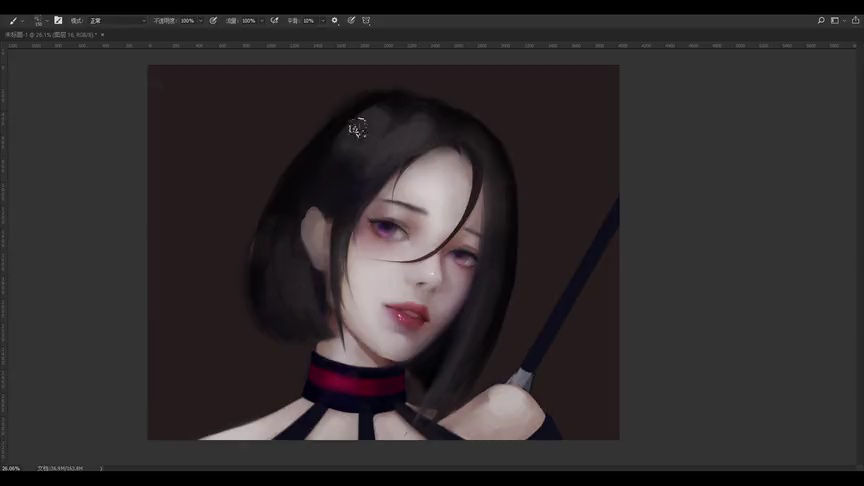Select the untitled document tab
Viewport: 864px width, 486px height.
[x=50, y=35]
